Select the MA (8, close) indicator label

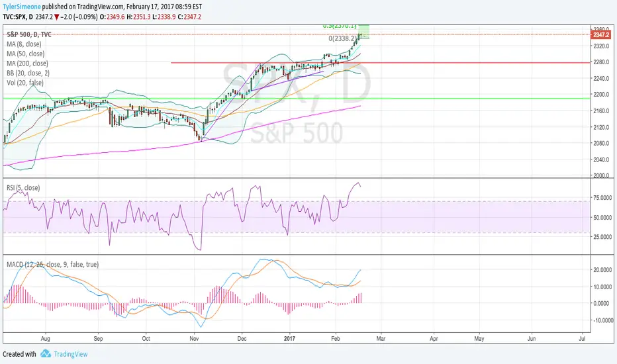(x=24, y=44)
